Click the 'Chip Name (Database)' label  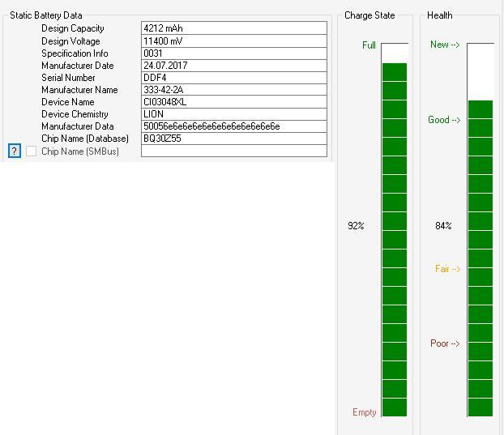click(x=85, y=139)
